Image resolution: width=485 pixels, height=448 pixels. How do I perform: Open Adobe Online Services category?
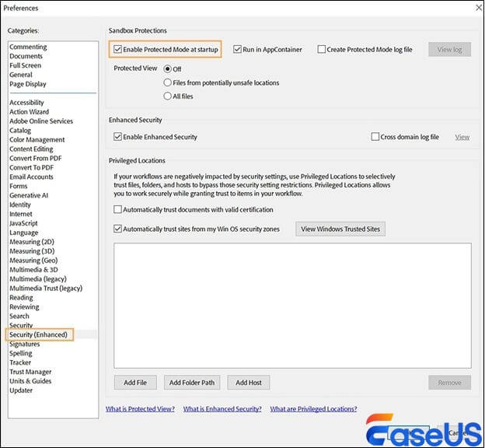click(x=41, y=121)
